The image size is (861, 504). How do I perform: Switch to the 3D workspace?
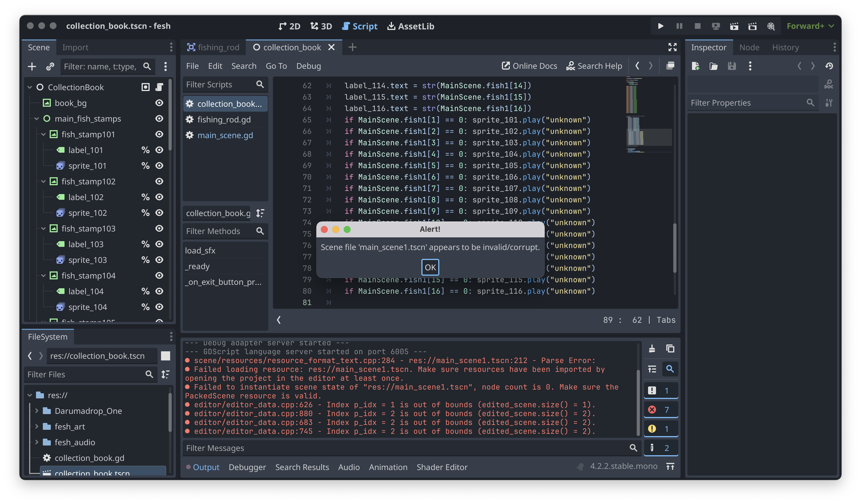321,26
